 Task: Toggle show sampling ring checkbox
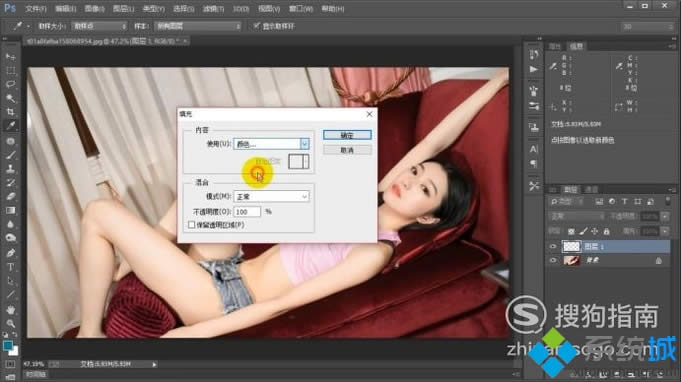[256, 26]
